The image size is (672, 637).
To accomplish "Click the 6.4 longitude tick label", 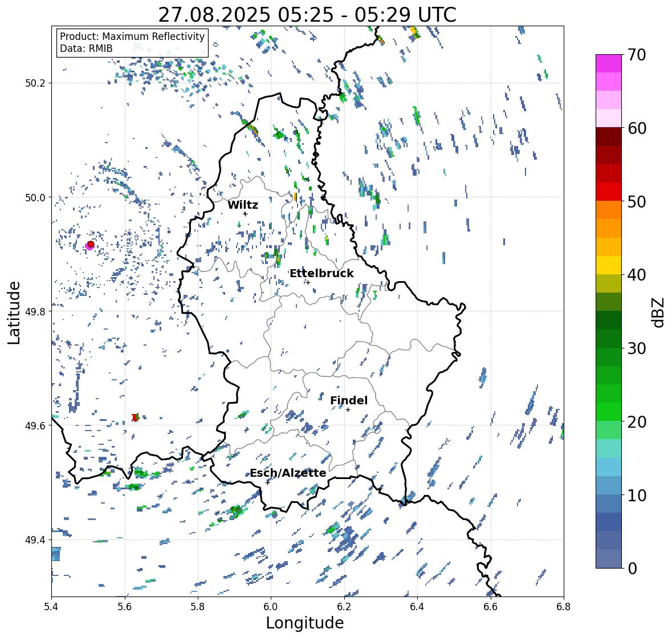I will pos(417,606).
